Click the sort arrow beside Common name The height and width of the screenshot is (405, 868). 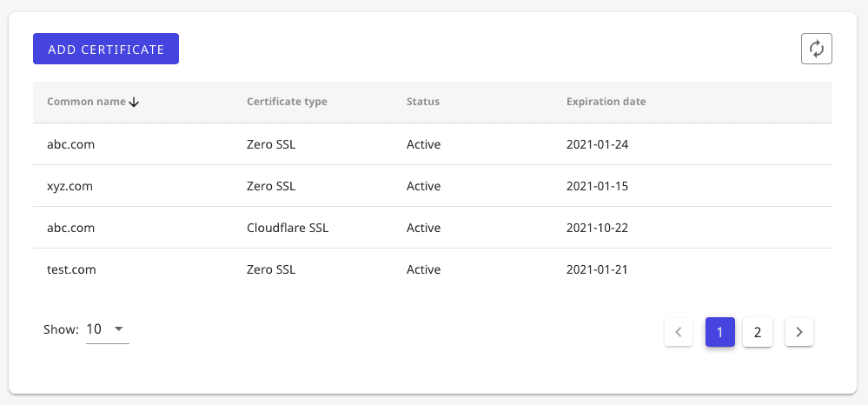pyautogui.click(x=134, y=102)
